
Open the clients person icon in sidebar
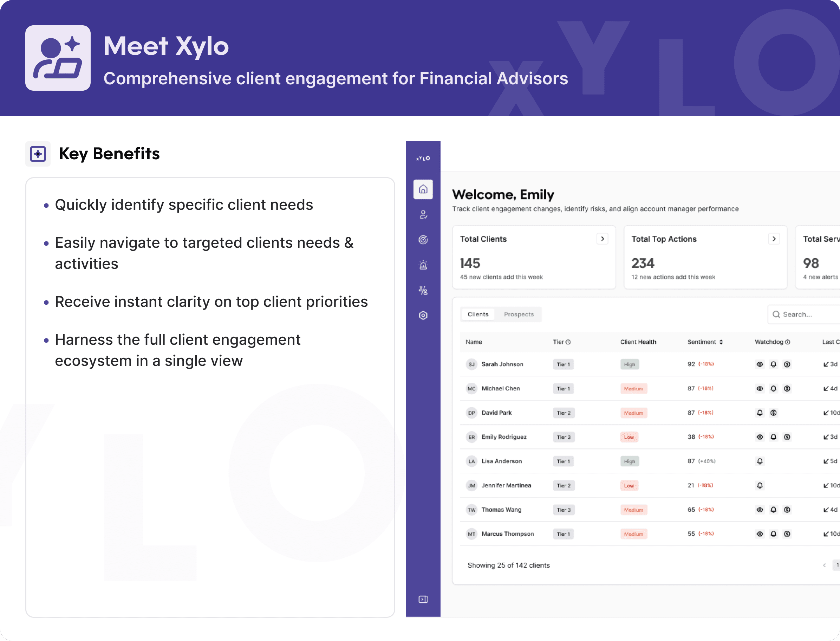click(423, 214)
